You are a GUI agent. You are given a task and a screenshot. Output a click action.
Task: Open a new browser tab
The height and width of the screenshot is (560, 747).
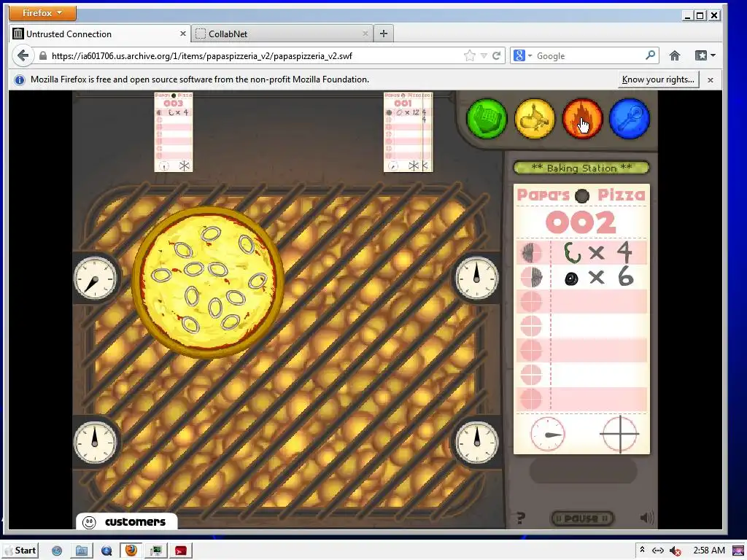click(x=384, y=34)
